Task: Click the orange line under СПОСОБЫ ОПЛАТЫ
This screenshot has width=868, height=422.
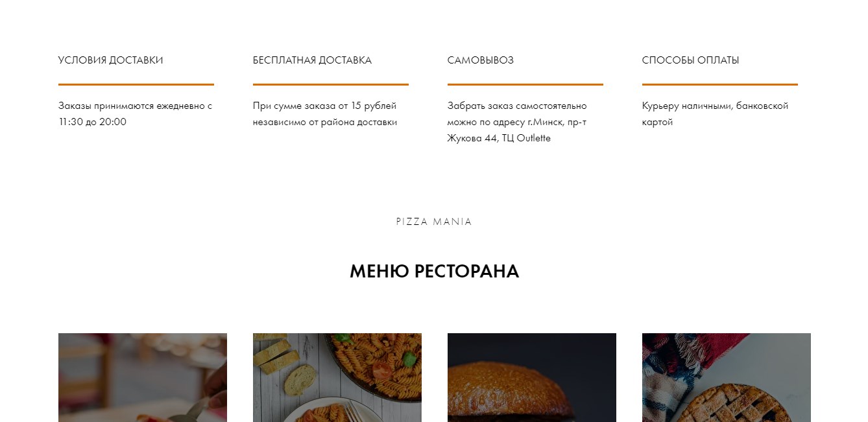Action: coord(720,84)
